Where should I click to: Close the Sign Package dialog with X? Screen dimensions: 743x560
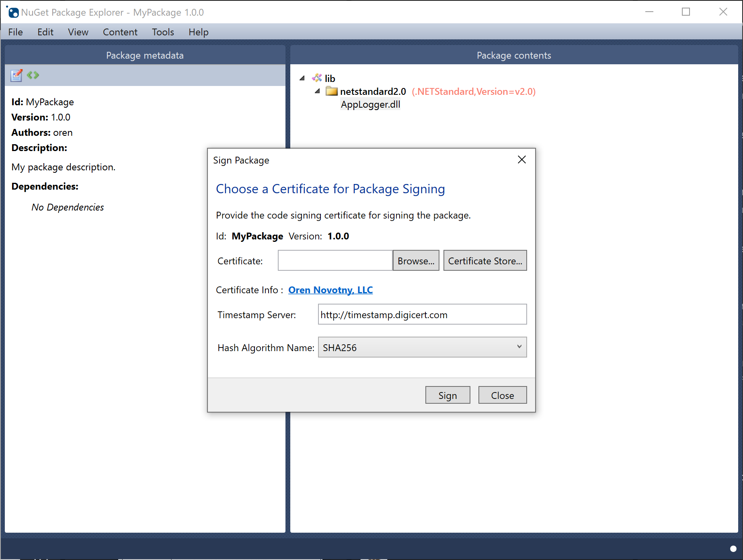click(x=521, y=160)
